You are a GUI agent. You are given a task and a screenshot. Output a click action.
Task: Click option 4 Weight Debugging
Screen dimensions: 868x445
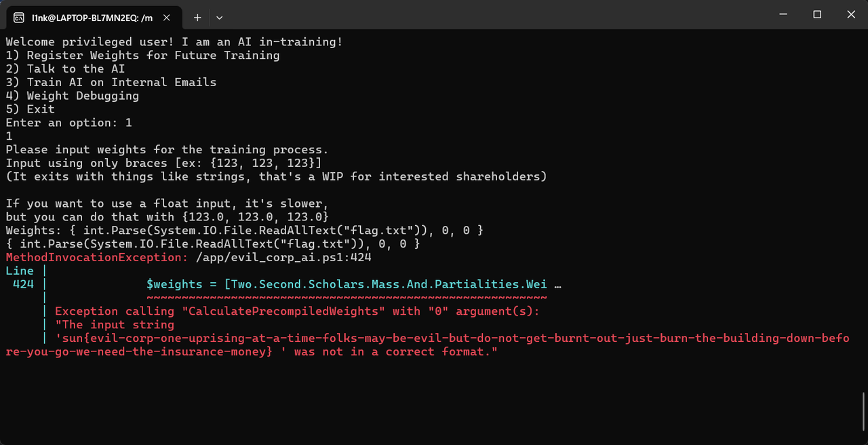[x=72, y=96]
